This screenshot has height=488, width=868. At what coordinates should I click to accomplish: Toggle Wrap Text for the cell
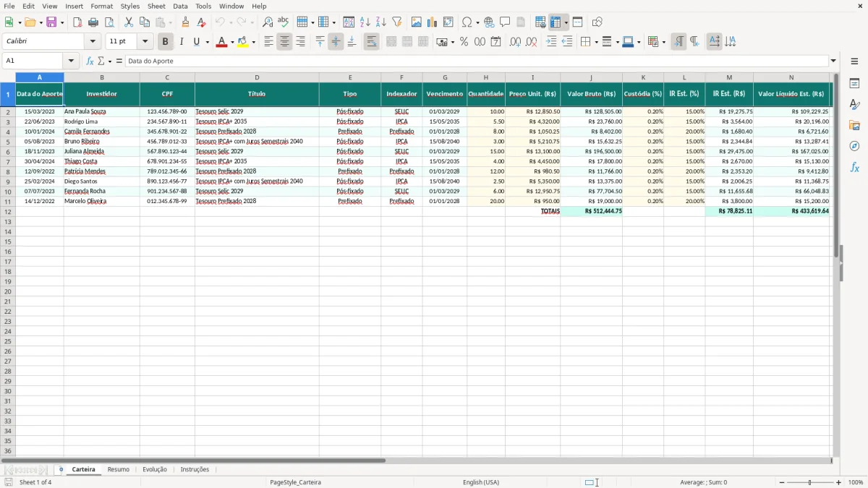[x=371, y=42]
